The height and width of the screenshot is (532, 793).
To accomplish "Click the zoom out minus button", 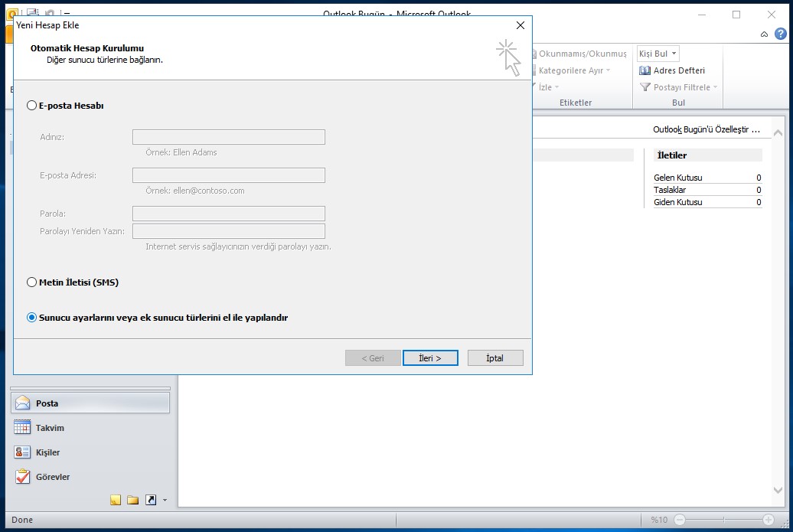I will point(680,520).
